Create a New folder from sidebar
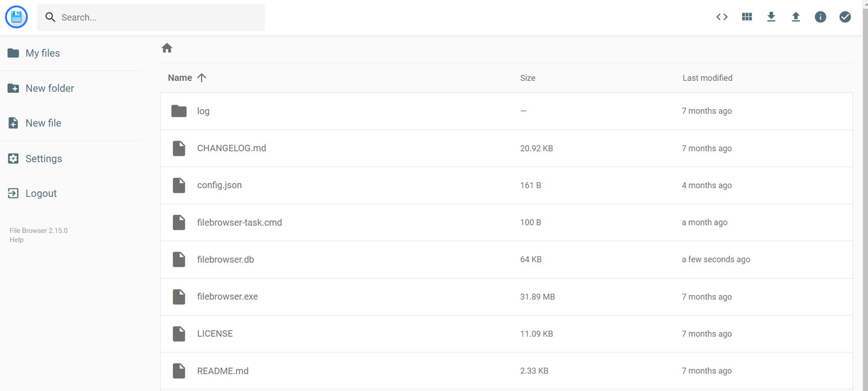 (49, 88)
